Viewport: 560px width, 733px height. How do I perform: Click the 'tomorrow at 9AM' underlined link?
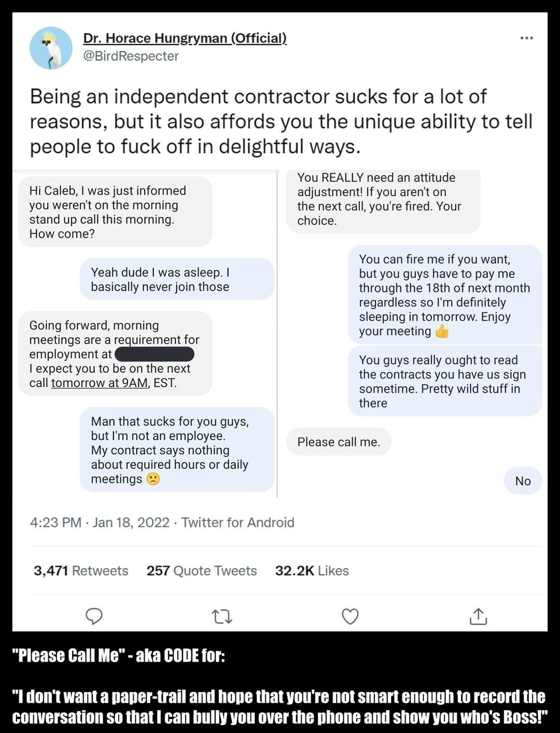99,383
